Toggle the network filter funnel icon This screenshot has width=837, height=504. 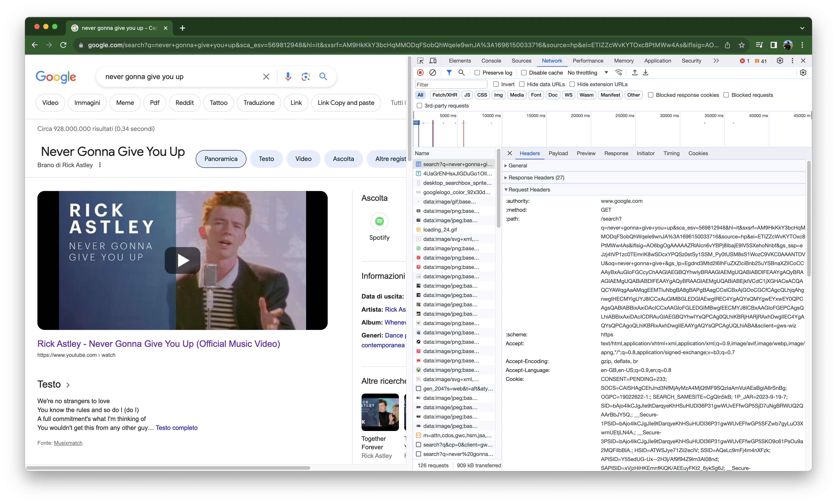coord(449,73)
